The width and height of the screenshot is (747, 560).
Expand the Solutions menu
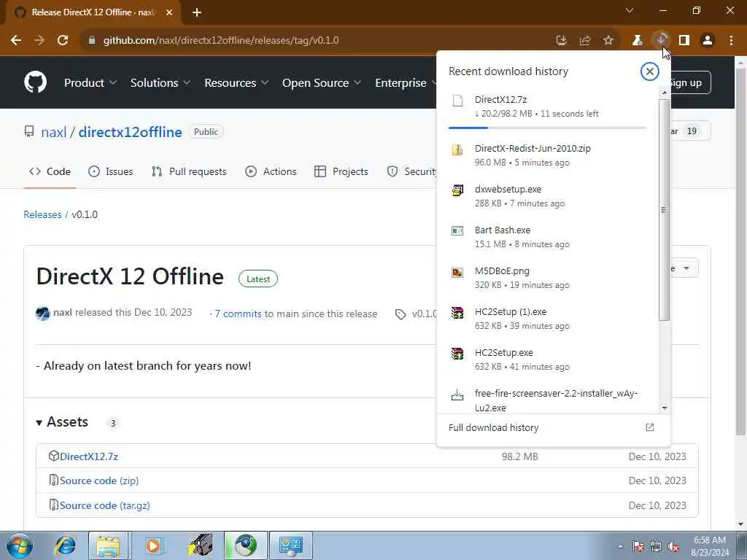[x=160, y=83]
